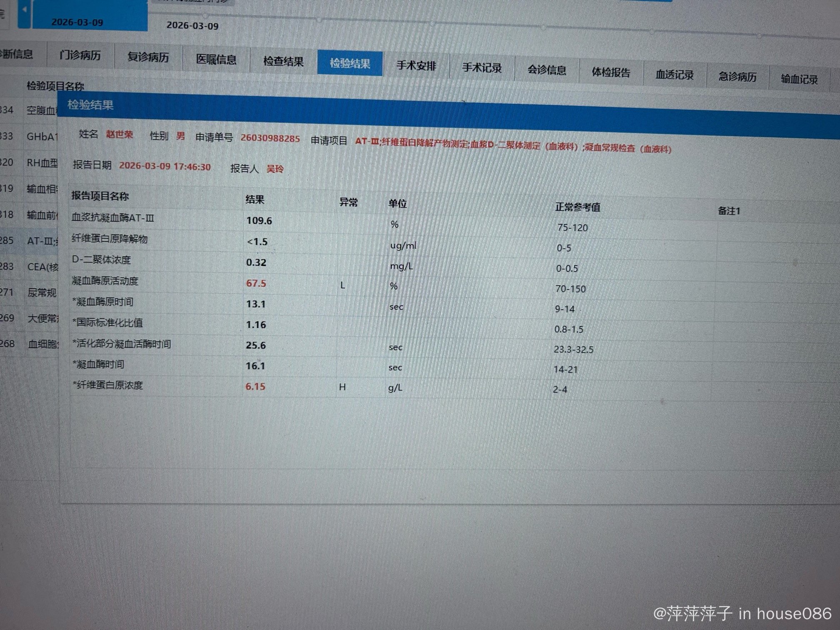This screenshot has width=840, height=630.
Task: Click the 2026-03-09 timeline date label
Action: pos(192,26)
